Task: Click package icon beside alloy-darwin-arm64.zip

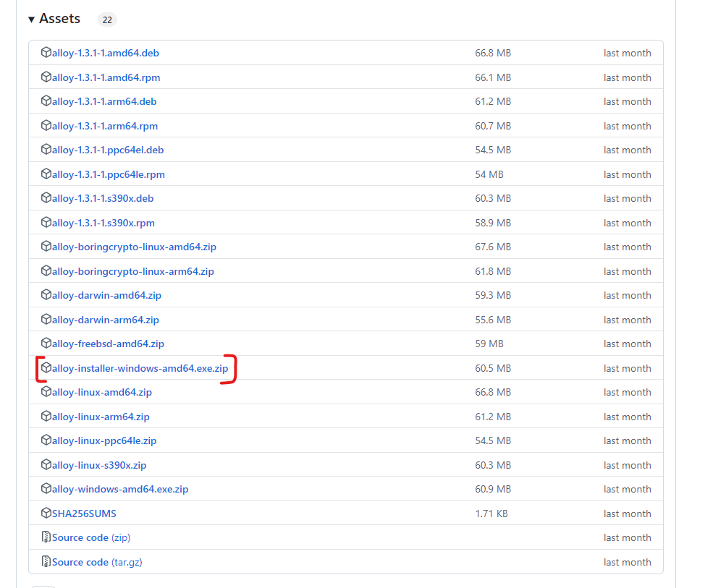Action: pos(46,320)
